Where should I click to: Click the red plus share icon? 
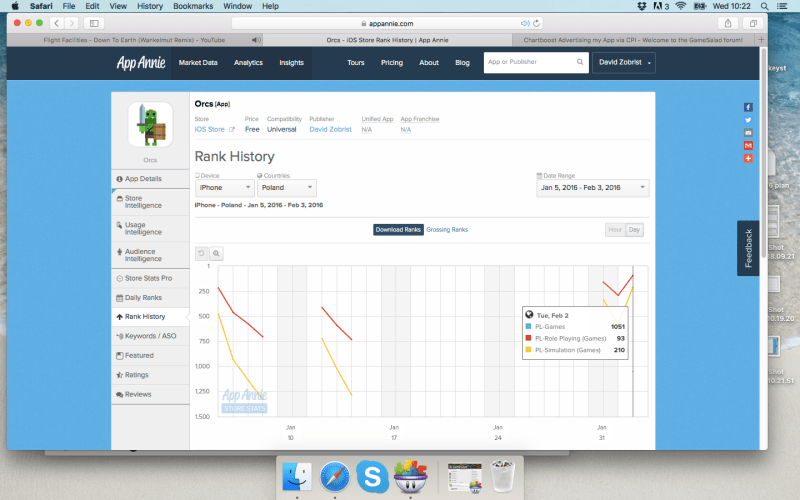(x=748, y=158)
